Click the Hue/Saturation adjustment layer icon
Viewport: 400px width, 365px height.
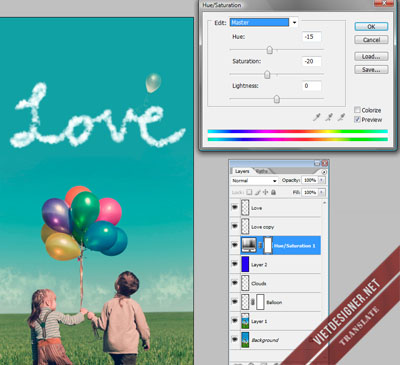coord(249,246)
